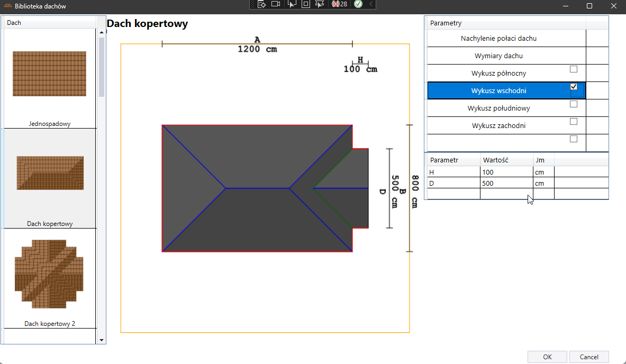The image size is (626, 364).
Task: Toggle the display layout adorners square icon
Action: [305, 4]
